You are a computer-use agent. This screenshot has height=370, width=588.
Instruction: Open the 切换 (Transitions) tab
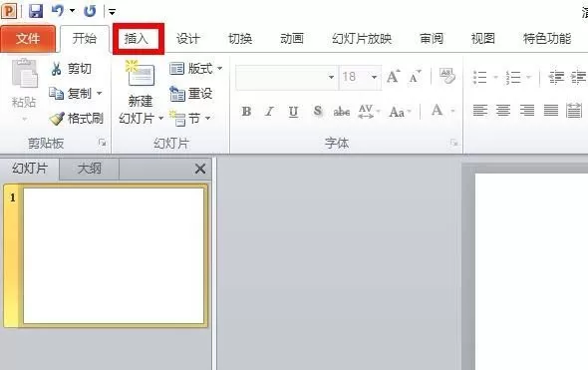240,39
